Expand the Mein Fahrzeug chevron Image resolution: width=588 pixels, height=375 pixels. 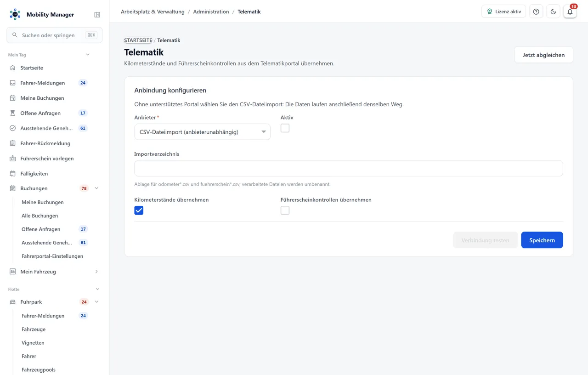[x=96, y=272]
